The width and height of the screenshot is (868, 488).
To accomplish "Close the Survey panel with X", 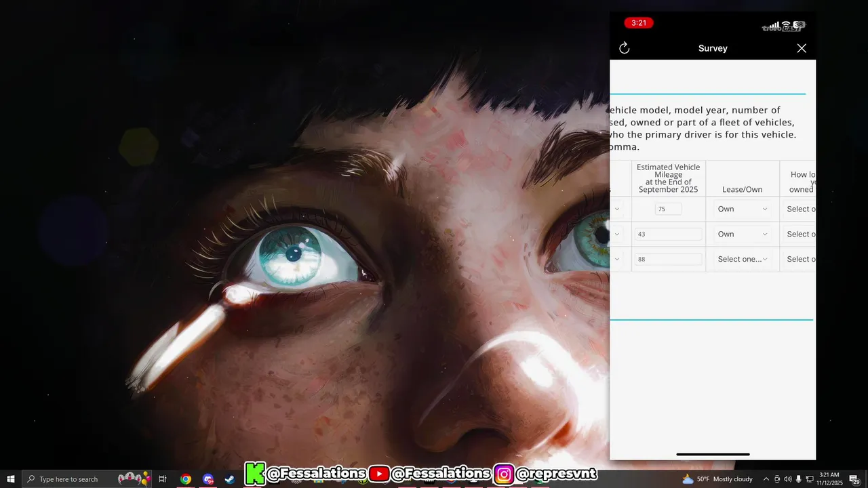I will pos(802,48).
